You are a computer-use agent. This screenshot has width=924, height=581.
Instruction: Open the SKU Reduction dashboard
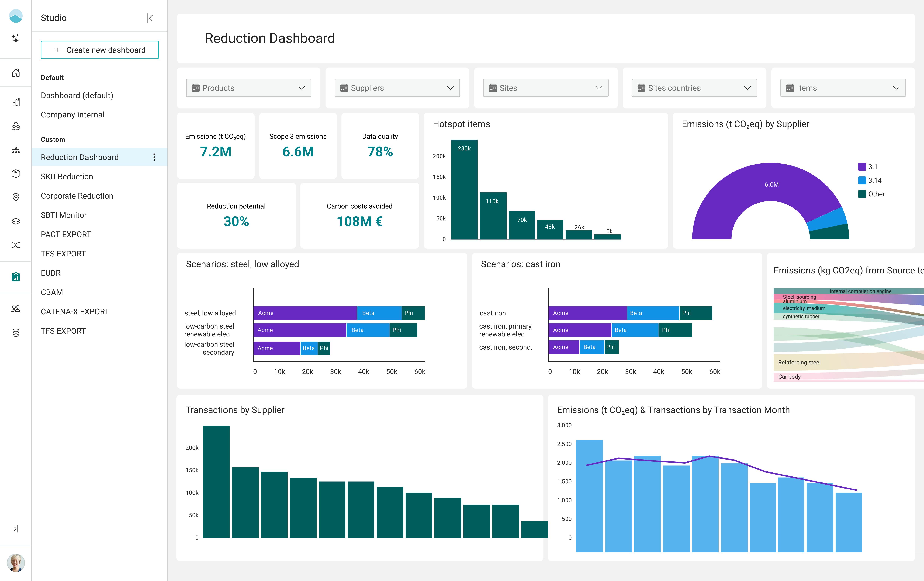point(67,176)
